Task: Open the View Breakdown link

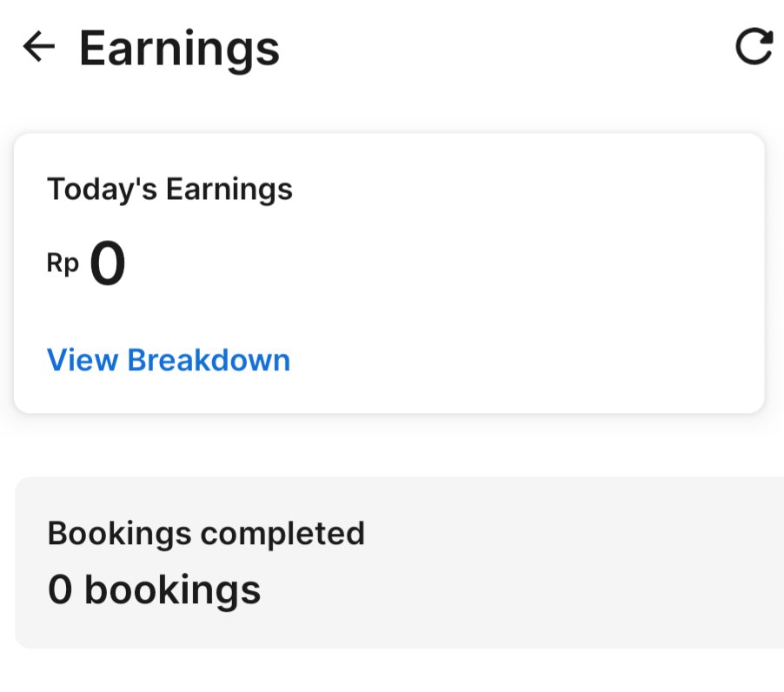Action: point(169,360)
